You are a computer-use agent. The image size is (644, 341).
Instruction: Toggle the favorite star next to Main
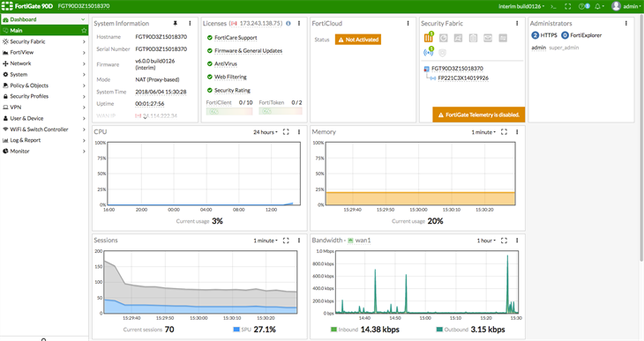click(84, 30)
